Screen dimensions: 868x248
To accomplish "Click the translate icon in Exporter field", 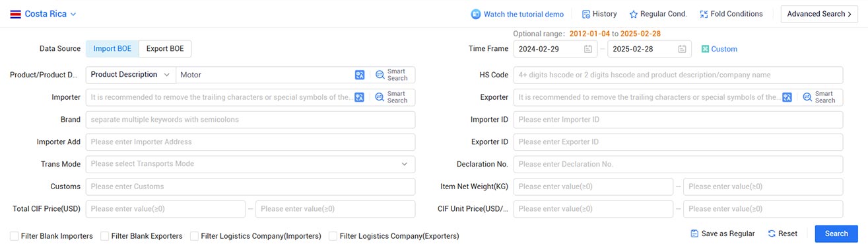I will [x=787, y=97].
